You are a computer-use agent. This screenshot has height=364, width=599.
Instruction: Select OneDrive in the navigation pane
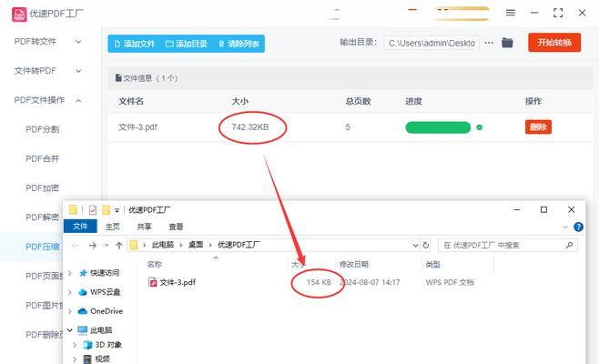[x=107, y=311]
